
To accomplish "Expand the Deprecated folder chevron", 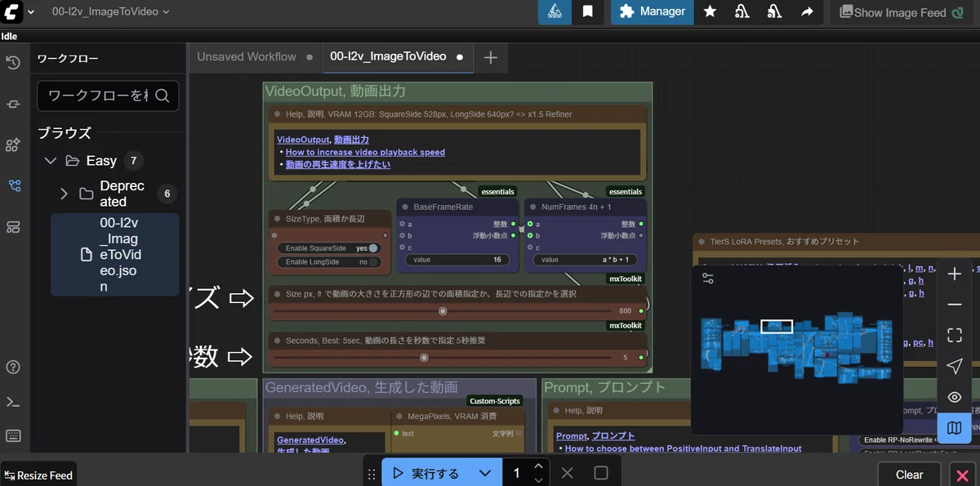I will 65,194.
